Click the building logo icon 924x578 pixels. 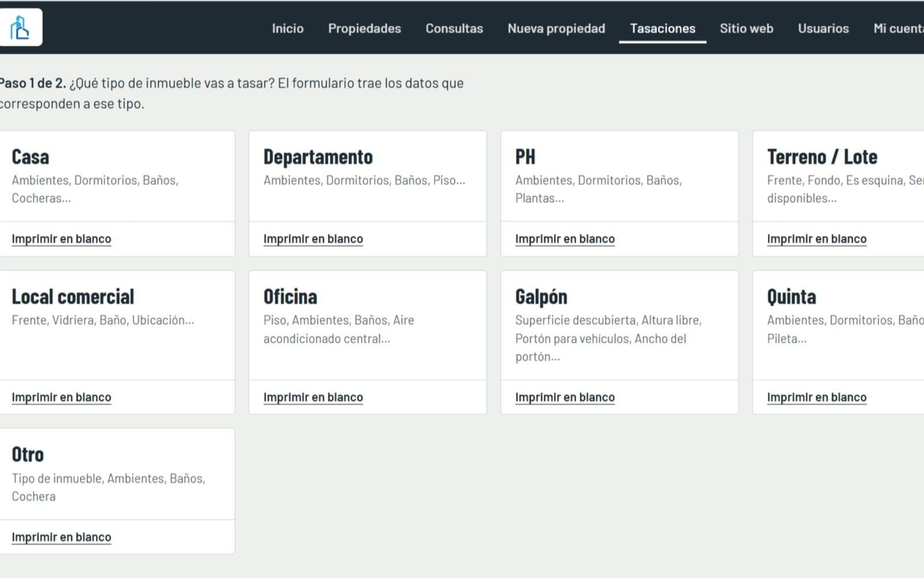(x=20, y=27)
